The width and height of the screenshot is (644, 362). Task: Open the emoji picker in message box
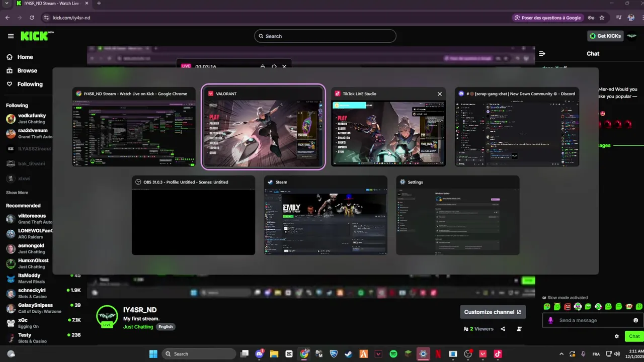tap(635, 320)
